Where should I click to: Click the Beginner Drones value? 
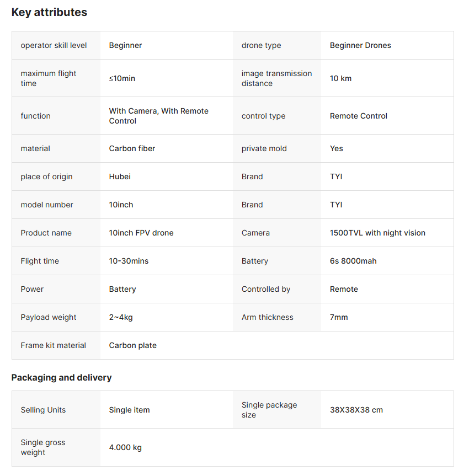pyautogui.click(x=360, y=45)
